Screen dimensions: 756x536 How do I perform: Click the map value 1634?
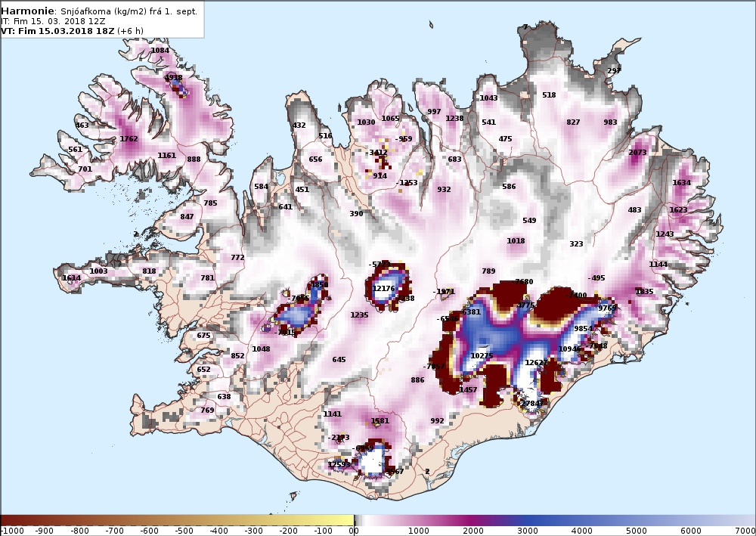(x=682, y=182)
